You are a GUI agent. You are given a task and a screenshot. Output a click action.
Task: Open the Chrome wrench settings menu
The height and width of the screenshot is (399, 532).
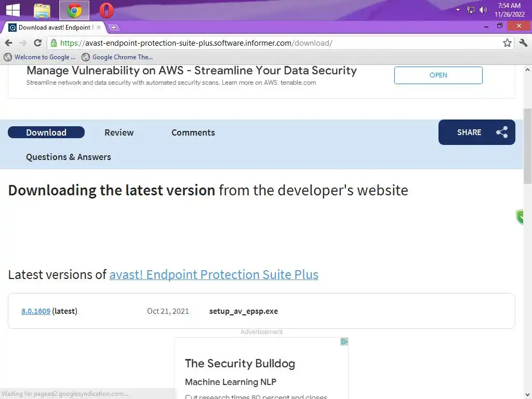point(523,43)
